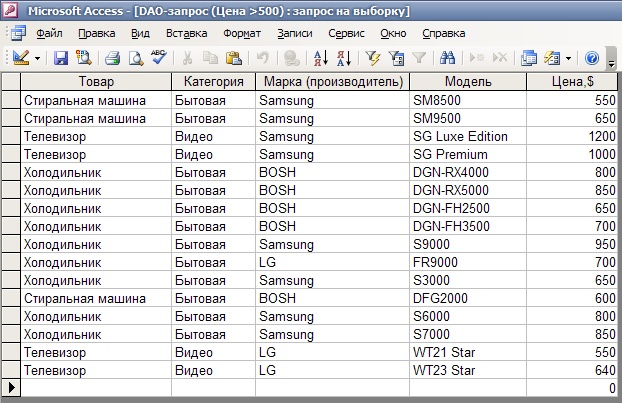Screen dimensions: 622x403
Task: Select the Марка (производитель) column header
Action: click(333, 82)
